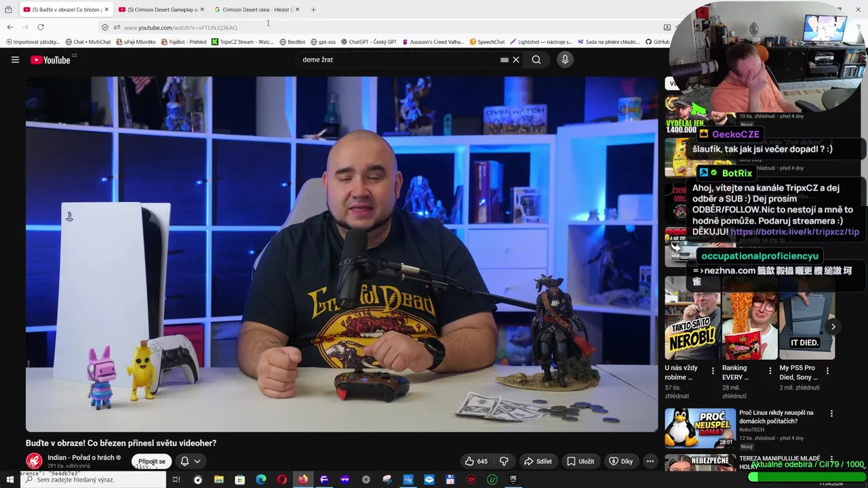Go back in the browser
Image resolution: width=868 pixels, height=488 pixels.
tap(10, 27)
